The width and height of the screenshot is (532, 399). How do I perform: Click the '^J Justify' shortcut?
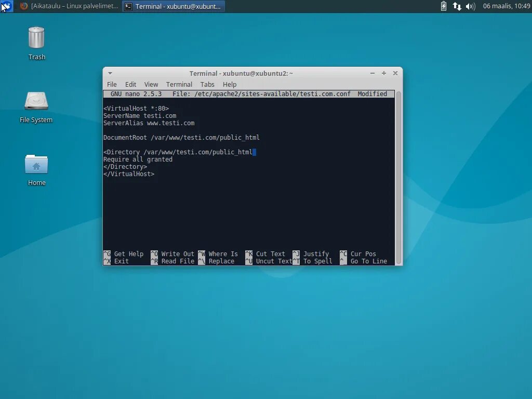pos(311,254)
